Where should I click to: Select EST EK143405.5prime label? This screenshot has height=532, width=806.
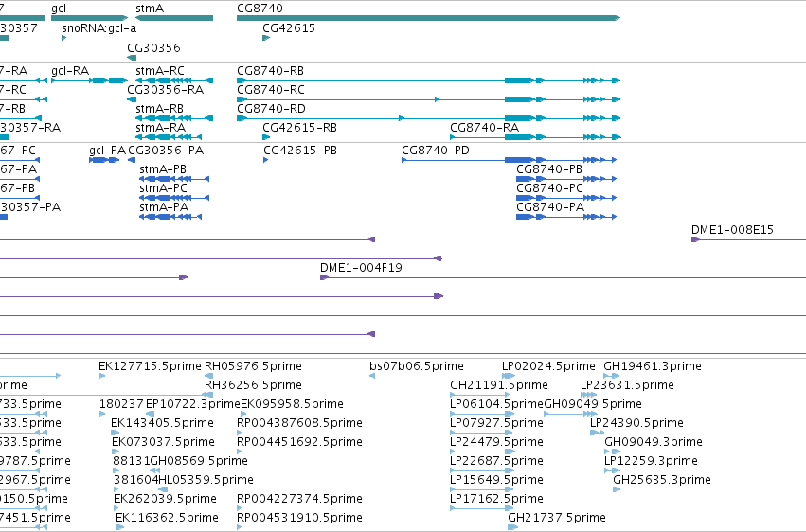163,423
